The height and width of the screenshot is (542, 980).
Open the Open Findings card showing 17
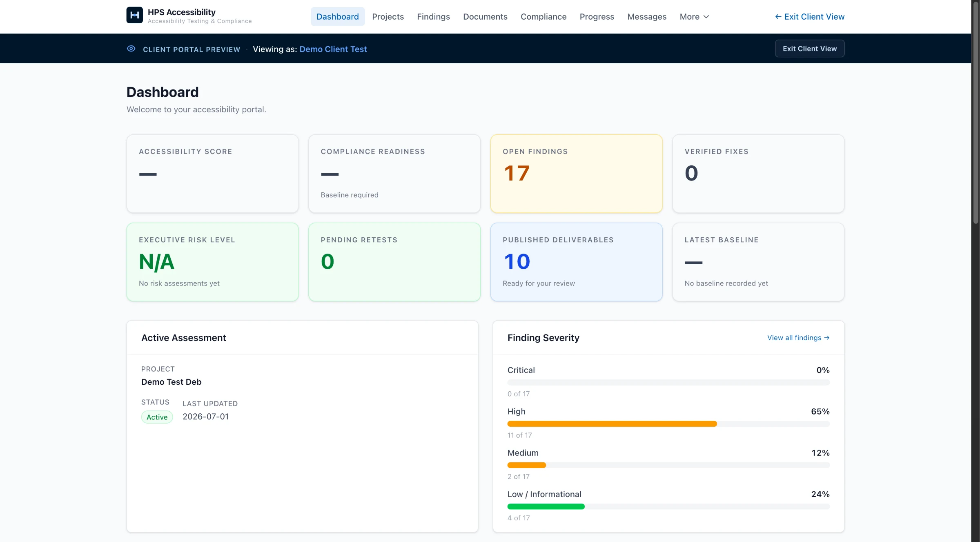click(576, 174)
